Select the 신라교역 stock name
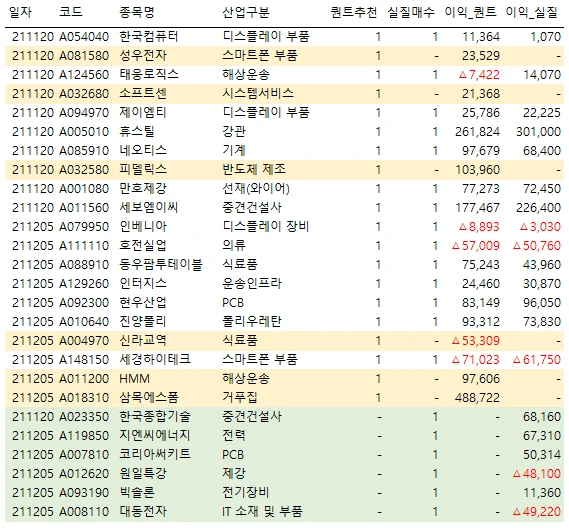Image resolution: width=569 pixels, height=528 pixels. click(143, 340)
